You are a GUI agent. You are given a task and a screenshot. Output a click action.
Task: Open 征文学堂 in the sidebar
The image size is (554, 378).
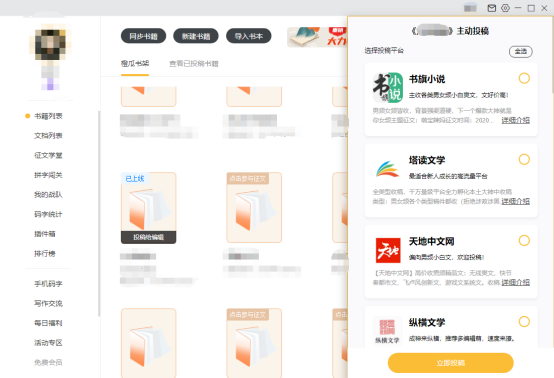click(48, 155)
